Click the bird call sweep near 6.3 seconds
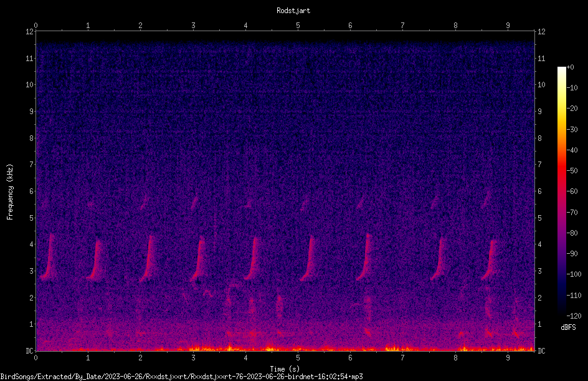Viewport: 588px width, 381px height. tap(364, 258)
